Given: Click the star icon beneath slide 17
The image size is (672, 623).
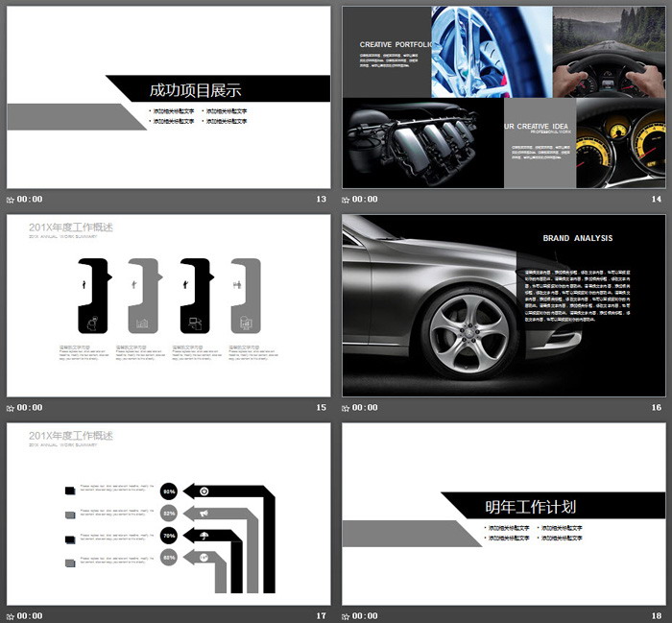Looking at the screenshot, I should coord(11,616).
